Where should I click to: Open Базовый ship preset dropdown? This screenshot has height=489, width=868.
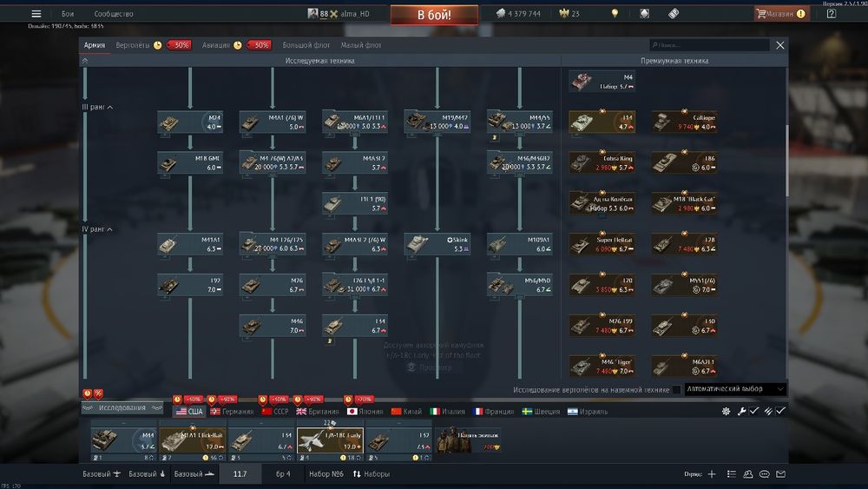click(194, 474)
